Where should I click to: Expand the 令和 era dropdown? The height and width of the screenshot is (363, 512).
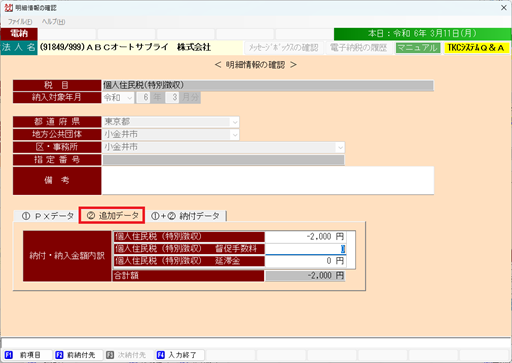[130, 98]
